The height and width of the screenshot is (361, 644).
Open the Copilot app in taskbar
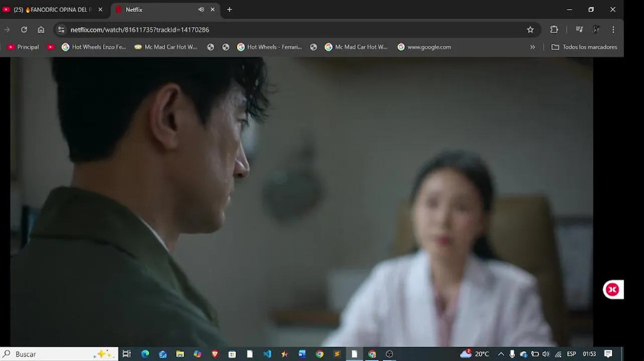(198, 354)
